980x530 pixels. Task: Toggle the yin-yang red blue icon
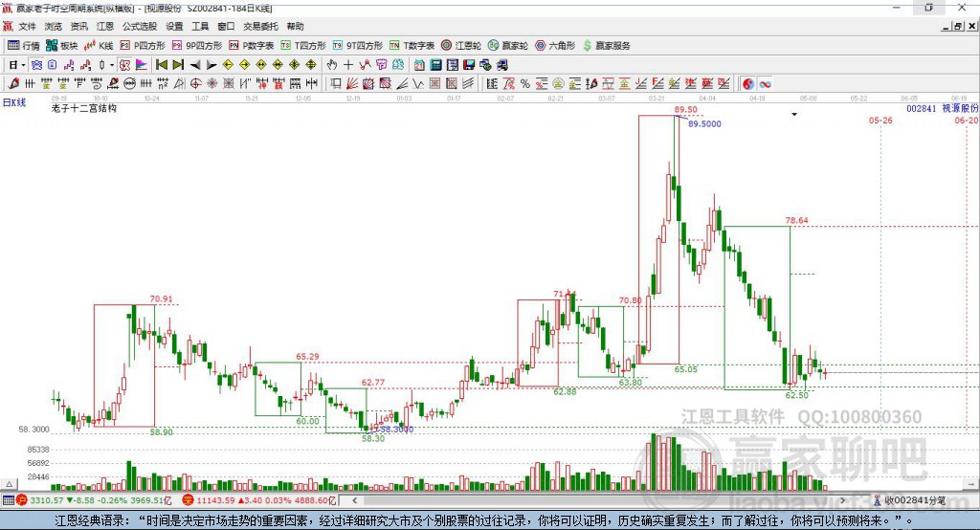pyautogui.click(x=748, y=84)
